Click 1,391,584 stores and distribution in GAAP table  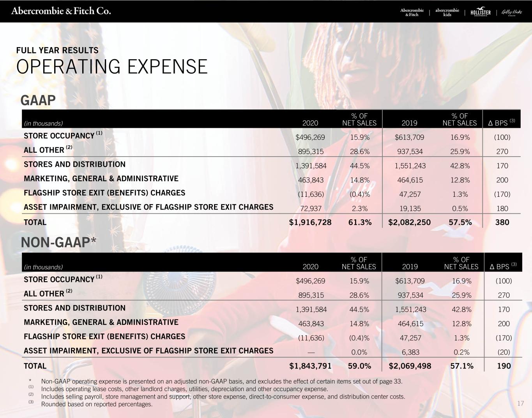(311, 166)
